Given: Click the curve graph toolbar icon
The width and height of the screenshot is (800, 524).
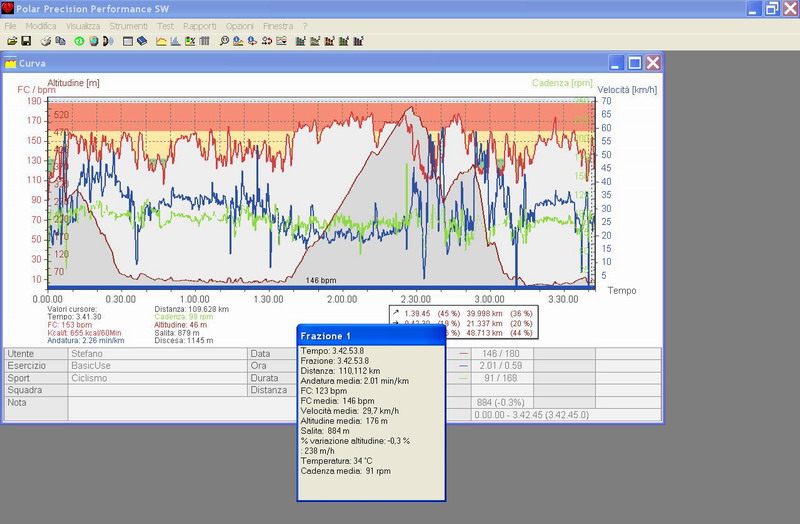Looking at the screenshot, I should [x=162, y=41].
